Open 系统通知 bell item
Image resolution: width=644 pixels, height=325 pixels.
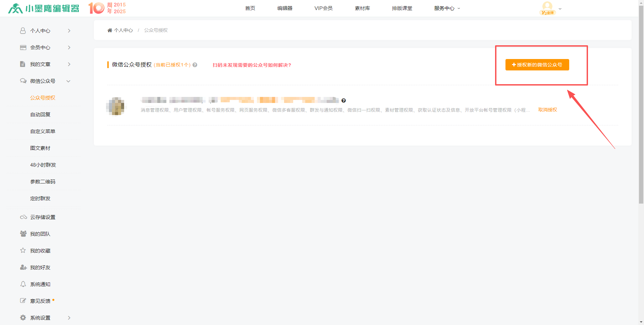[x=40, y=284]
